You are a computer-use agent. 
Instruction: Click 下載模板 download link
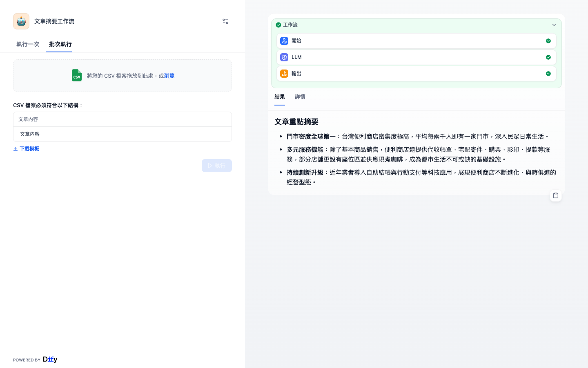[x=26, y=149]
